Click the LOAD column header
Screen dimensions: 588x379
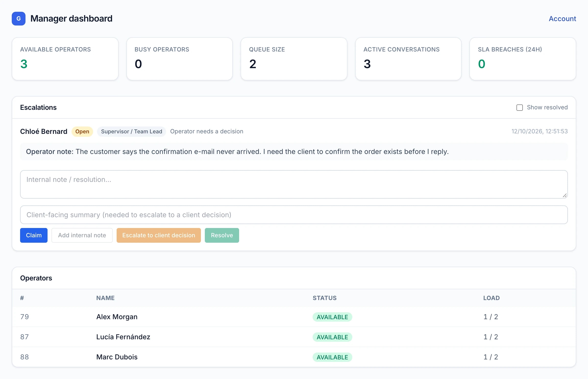point(491,298)
